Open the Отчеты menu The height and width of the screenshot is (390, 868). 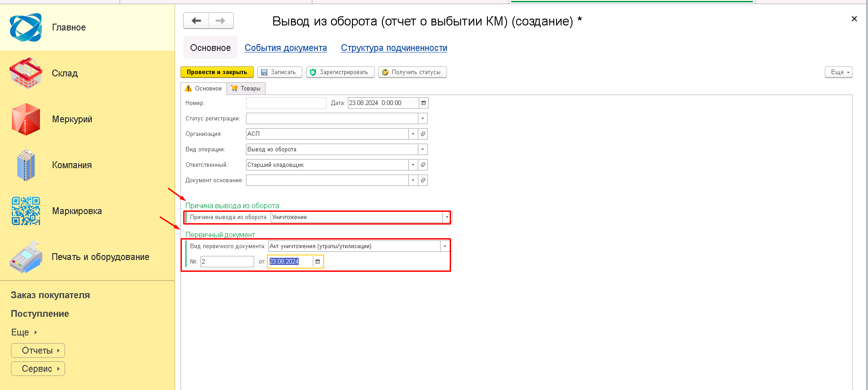click(38, 350)
